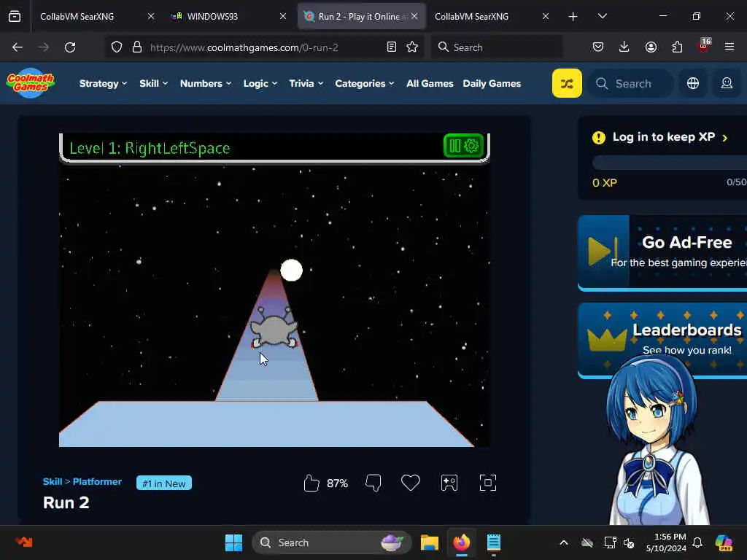
Task: Click the thumbs down dislike icon
Action: click(373, 483)
